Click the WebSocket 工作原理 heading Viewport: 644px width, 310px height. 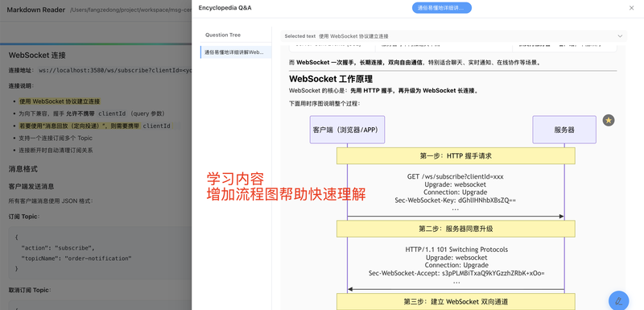331,79
